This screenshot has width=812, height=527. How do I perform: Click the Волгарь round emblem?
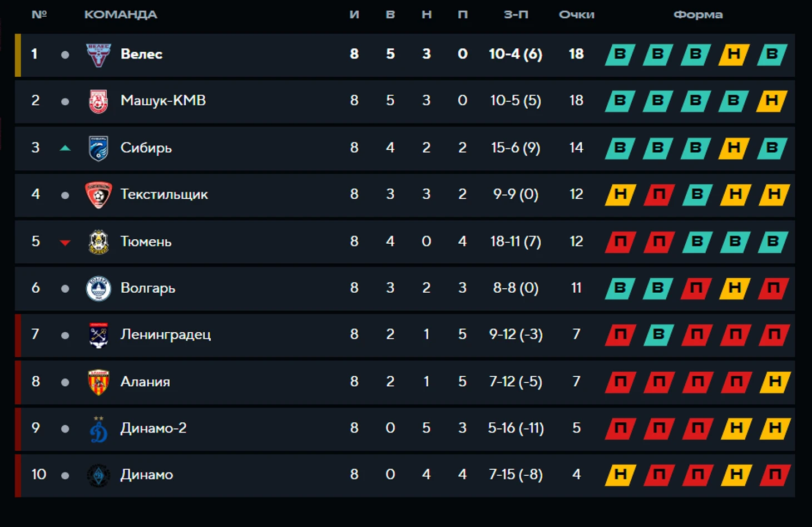click(x=98, y=288)
